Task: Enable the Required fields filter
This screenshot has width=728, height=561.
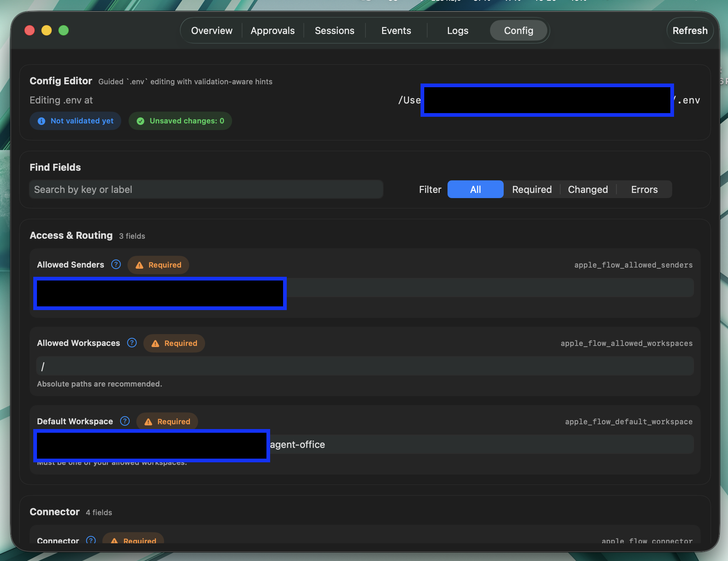Action: (532, 189)
